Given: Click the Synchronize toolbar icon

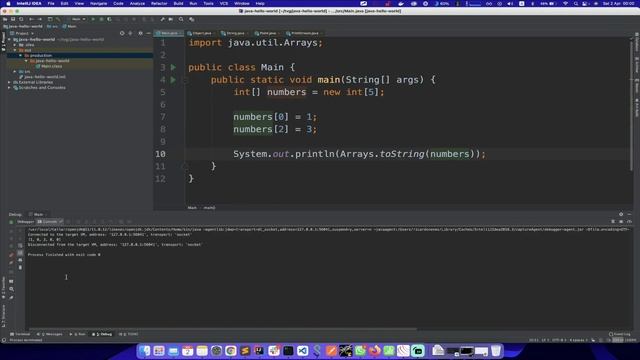Looking at the screenshot, I should coord(21,19).
